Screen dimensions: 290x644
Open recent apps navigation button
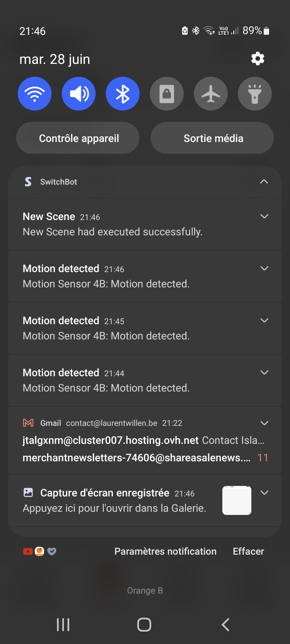tap(63, 625)
